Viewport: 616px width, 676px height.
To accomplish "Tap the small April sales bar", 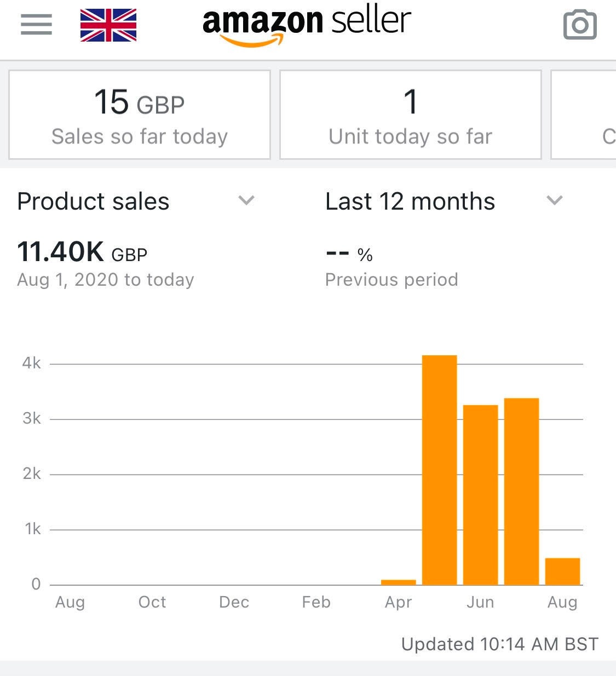I will point(398,582).
